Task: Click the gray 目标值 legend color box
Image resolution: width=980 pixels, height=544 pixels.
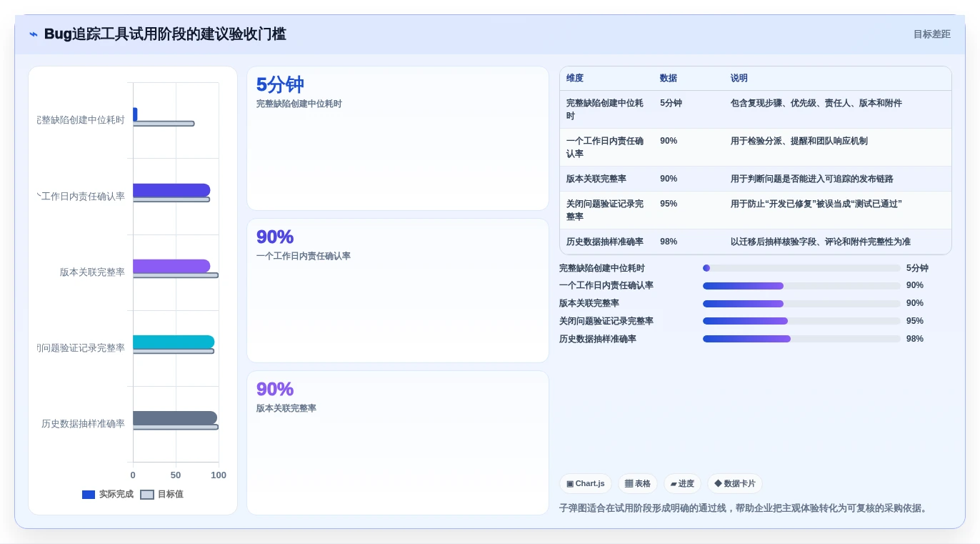Action: tap(147, 495)
